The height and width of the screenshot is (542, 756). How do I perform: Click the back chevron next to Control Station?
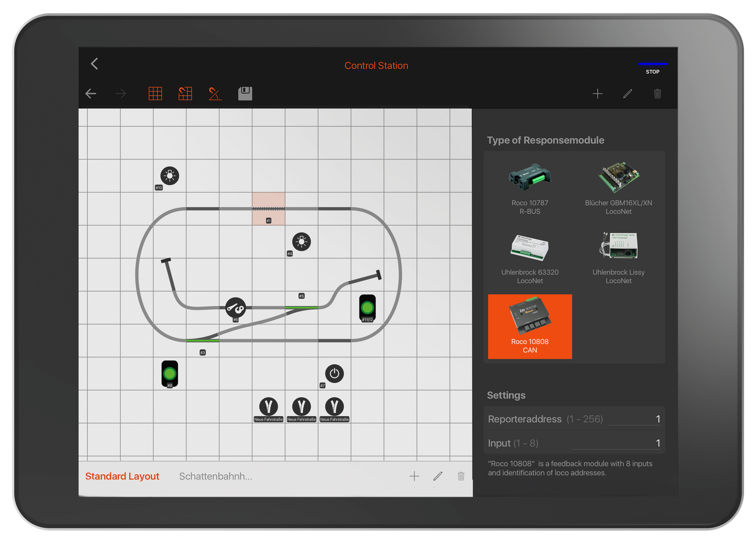[94, 64]
